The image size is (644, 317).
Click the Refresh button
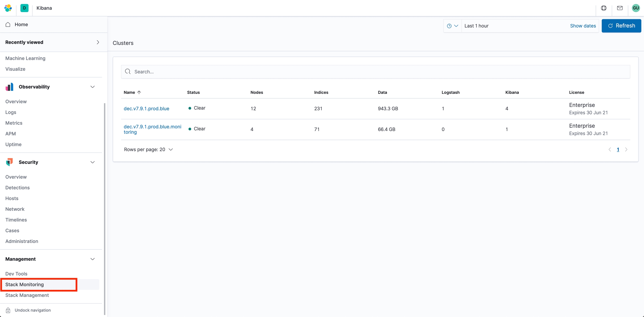click(621, 26)
